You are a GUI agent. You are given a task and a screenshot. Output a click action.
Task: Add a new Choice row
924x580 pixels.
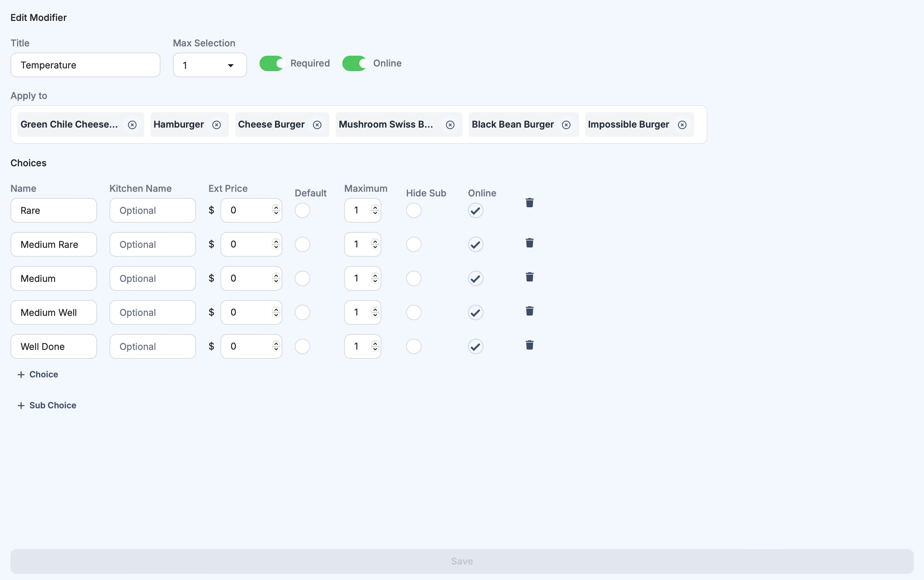38,374
